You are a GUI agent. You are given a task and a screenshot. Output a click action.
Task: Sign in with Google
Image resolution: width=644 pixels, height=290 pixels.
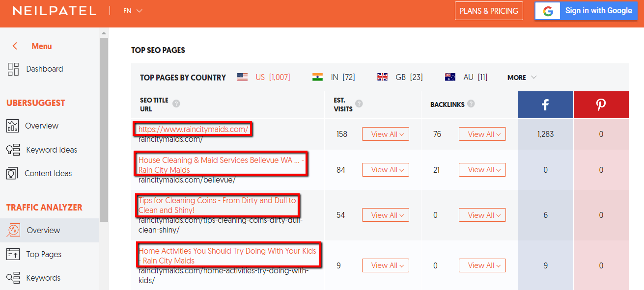586,11
